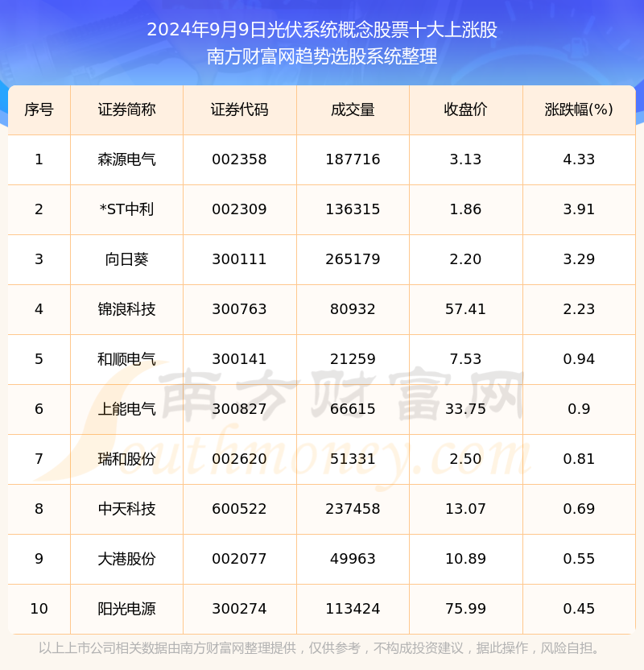This screenshot has height=670, width=644.
Task: Click stock code 300827
Action: (239, 409)
